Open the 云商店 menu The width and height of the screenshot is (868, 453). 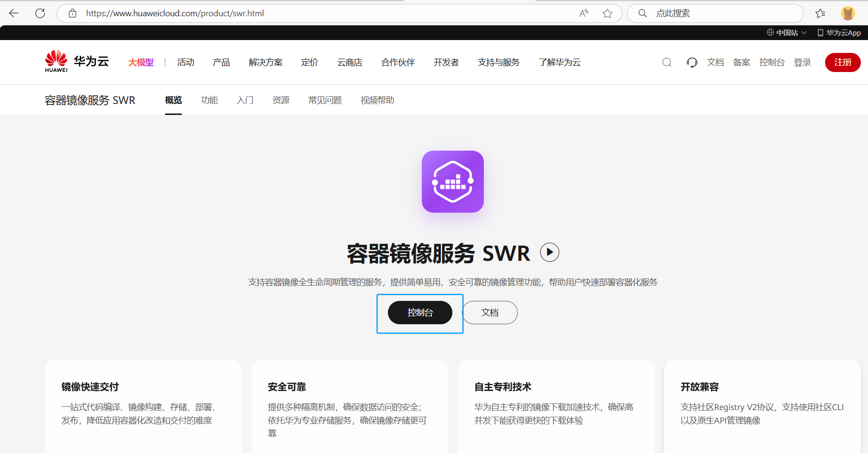click(x=350, y=62)
